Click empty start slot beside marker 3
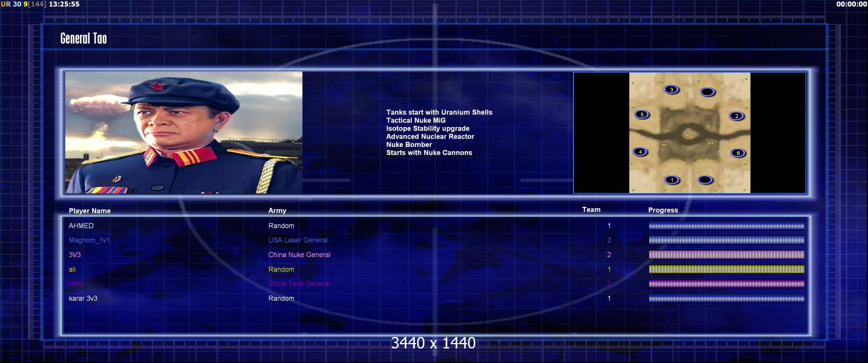The image size is (868, 363). click(706, 92)
